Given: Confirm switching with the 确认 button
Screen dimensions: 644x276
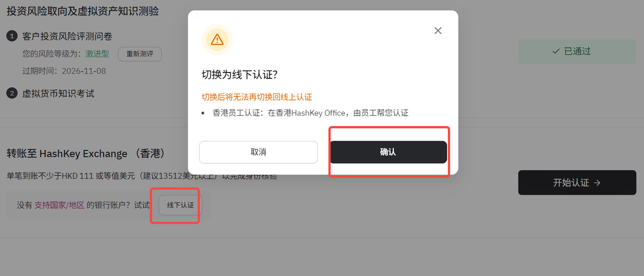Looking at the screenshot, I should point(388,152).
